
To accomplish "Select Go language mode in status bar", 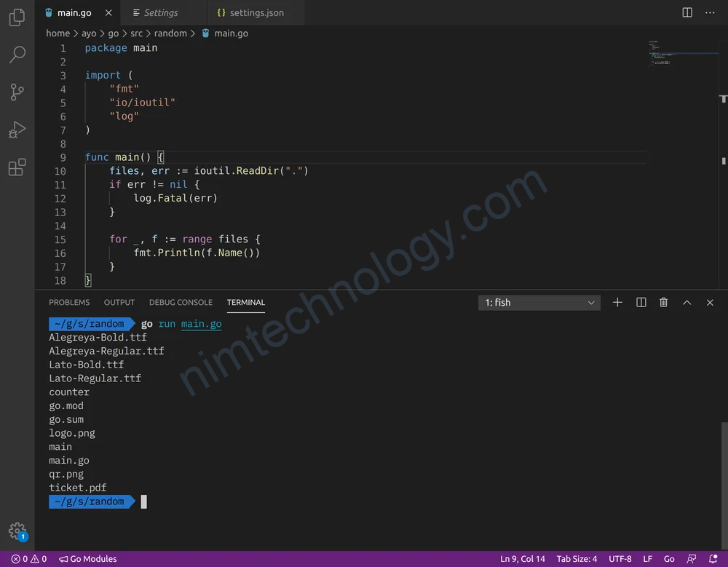I will (x=669, y=559).
